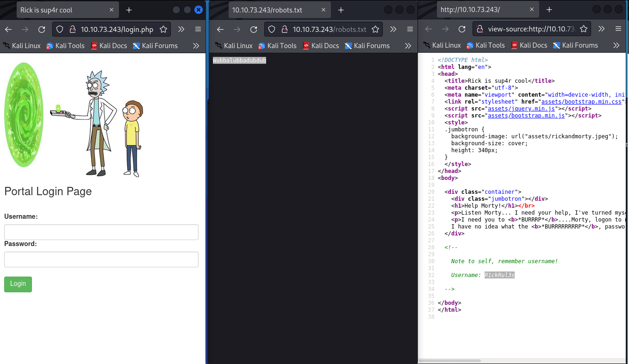Click insecure lock icon in view-source window
The image size is (629, 364).
[x=480, y=29]
